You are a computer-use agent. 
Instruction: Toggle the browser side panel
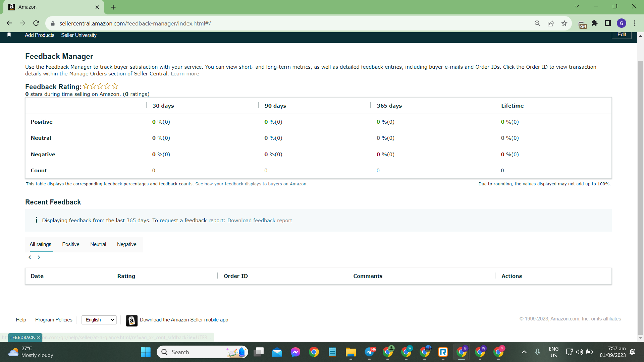pos(608,23)
